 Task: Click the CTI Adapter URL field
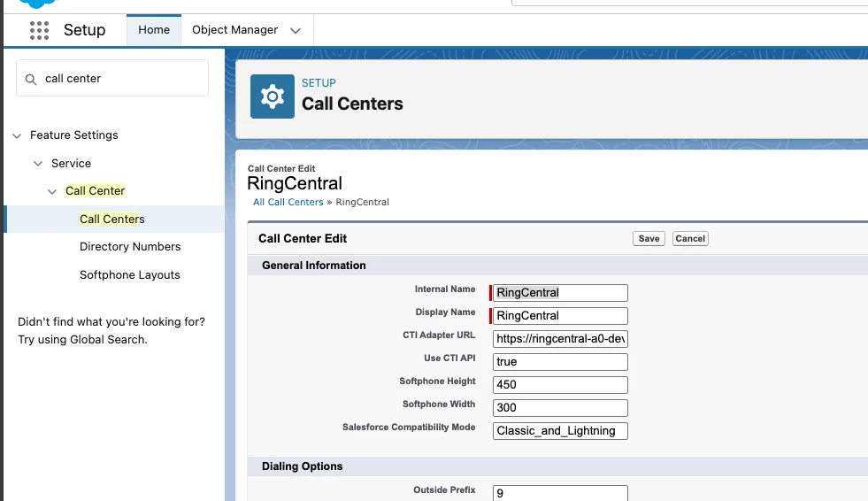tap(560, 339)
